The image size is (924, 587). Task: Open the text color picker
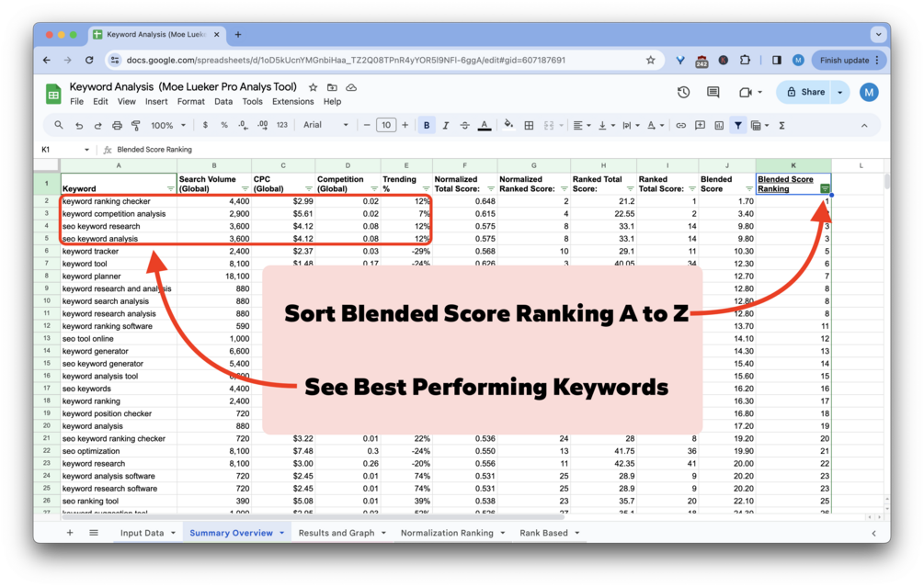pyautogui.click(x=485, y=126)
